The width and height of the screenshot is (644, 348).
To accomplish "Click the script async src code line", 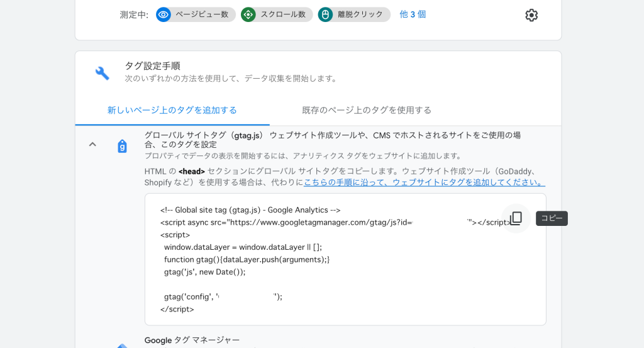I will point(336,222).
